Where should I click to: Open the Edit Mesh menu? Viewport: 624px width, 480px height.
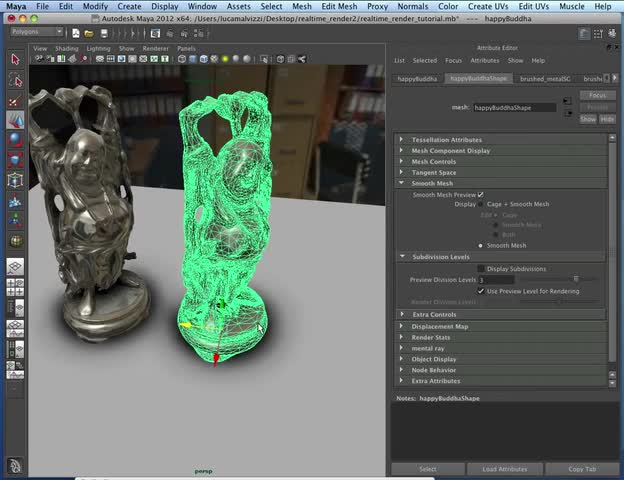click(339, 6)
